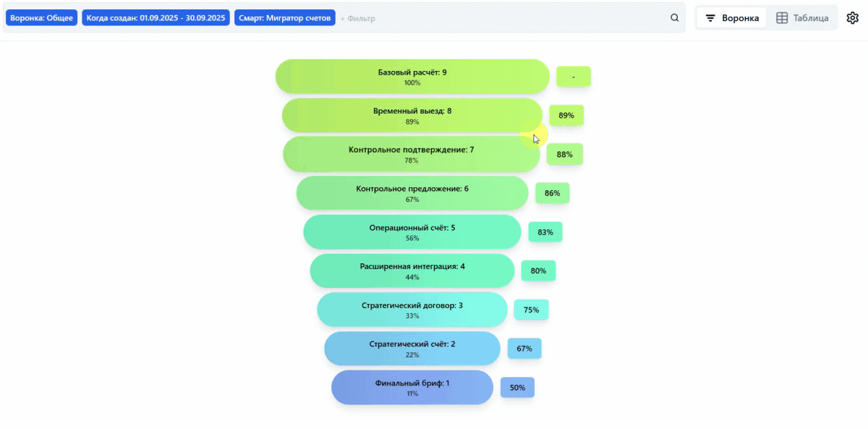Switch to the Таблица view

[802, 18]
